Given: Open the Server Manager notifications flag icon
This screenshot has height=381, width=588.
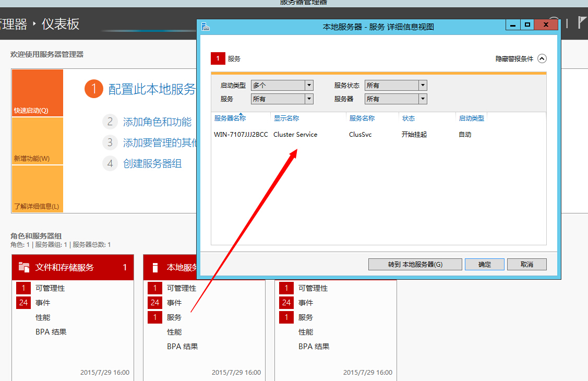Looking at the screenshot, I should pyautogui.click(x=581, y=23).
